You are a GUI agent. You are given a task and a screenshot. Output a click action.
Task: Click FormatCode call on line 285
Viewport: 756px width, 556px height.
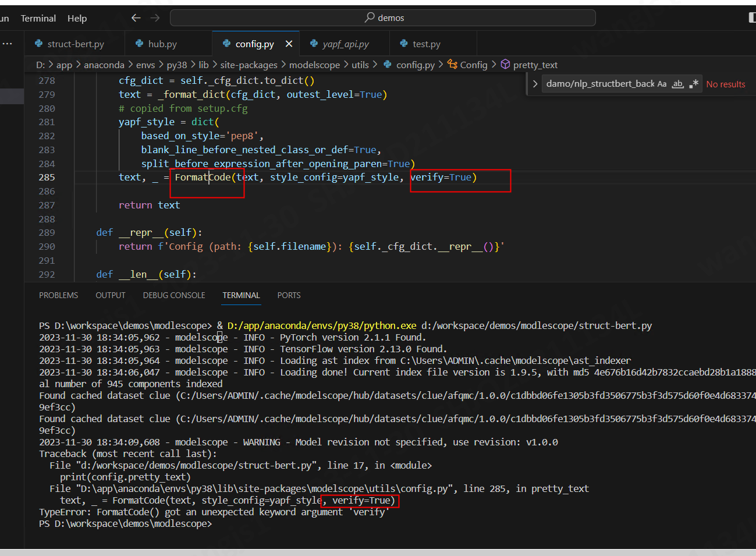(x=203, y=178)
